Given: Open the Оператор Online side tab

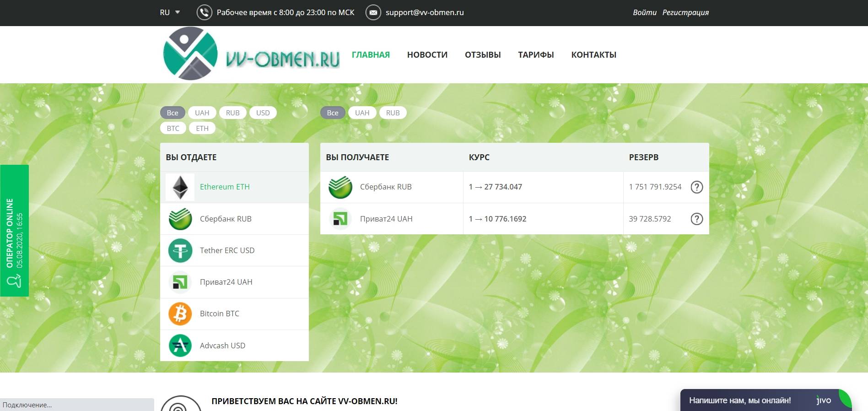Looking at the screenshot, I should point(14,230).
